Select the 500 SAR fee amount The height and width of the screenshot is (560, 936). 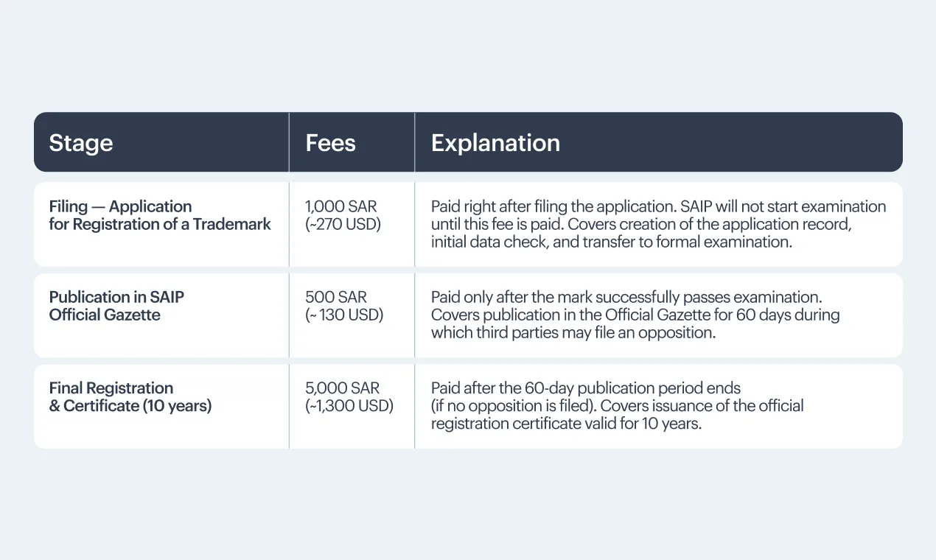point(336,297)
